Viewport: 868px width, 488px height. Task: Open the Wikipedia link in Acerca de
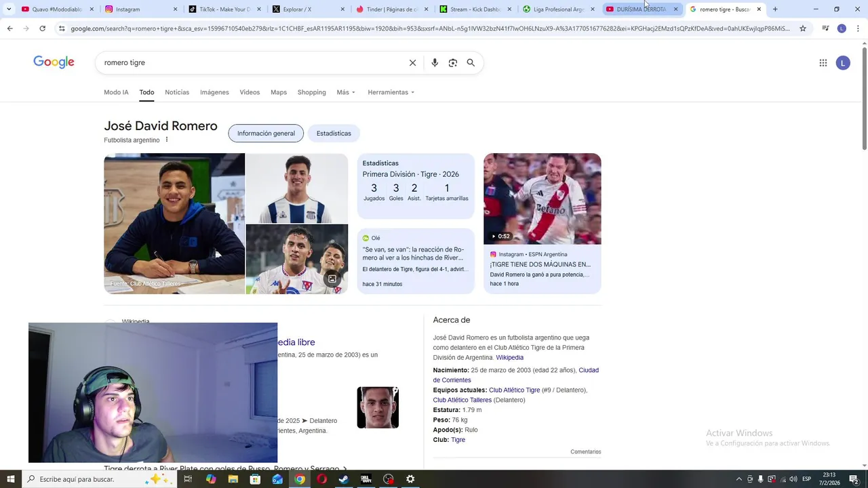coord(509,357)
